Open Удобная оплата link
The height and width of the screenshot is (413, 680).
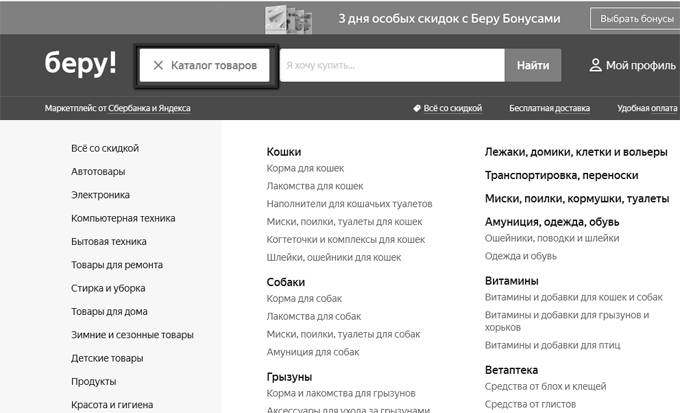[648, 108]
